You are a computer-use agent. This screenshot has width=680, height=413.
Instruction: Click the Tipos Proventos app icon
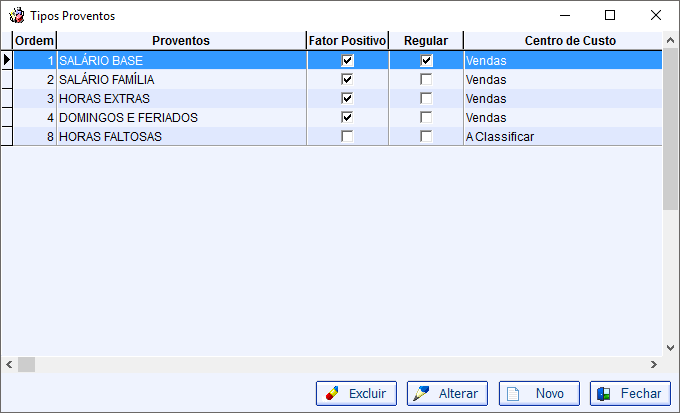click(17, 16)
